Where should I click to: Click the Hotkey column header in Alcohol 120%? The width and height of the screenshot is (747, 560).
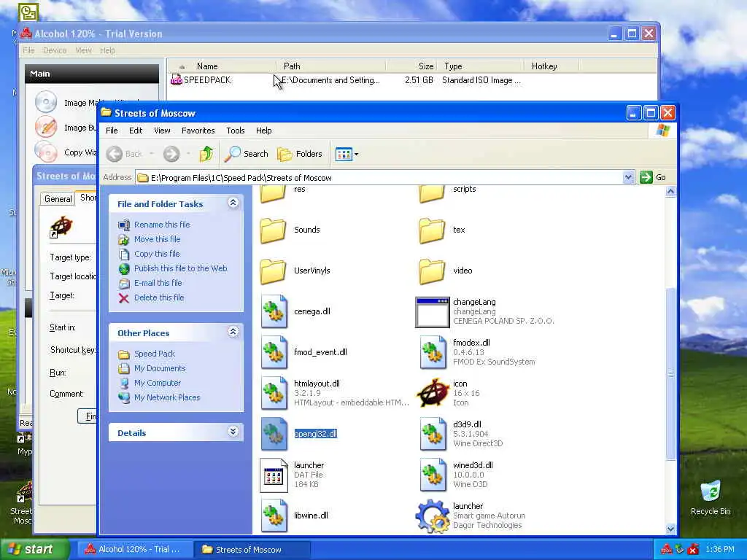pos(551,66)
